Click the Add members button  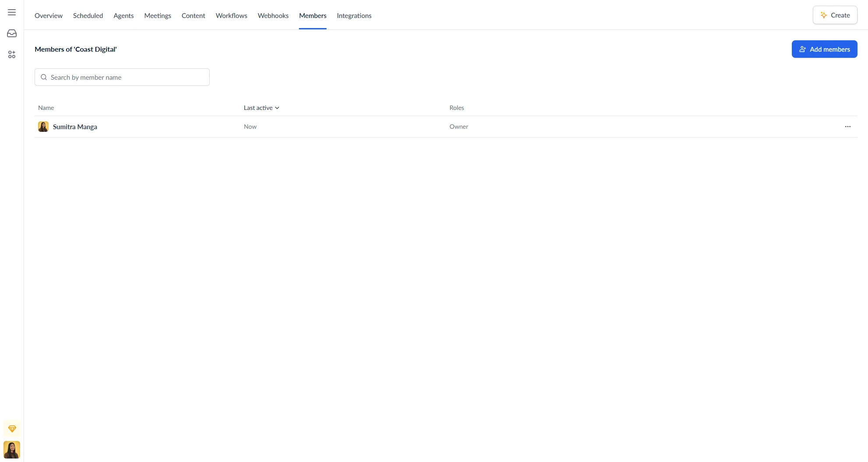(x=824, y=49)
